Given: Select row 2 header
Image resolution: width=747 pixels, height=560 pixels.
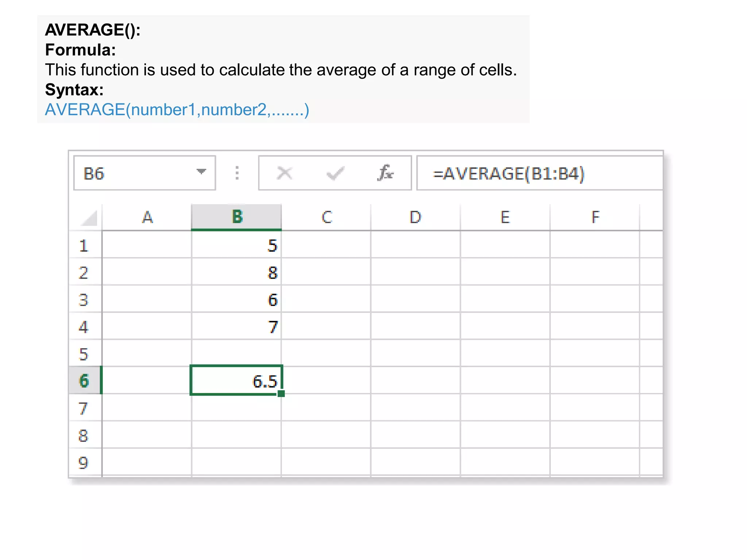Looking at the screenshot, I should pyautogui.click(x=85, y=272).
